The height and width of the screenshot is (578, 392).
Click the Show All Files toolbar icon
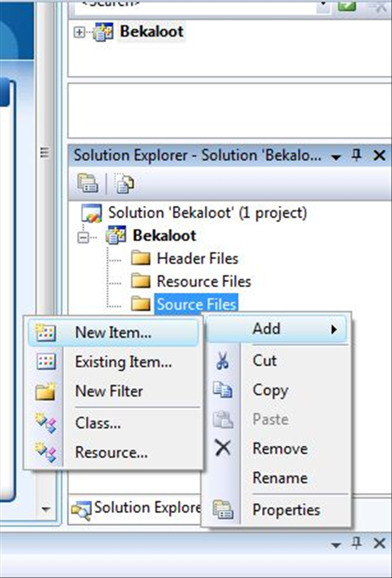point(124,183)
